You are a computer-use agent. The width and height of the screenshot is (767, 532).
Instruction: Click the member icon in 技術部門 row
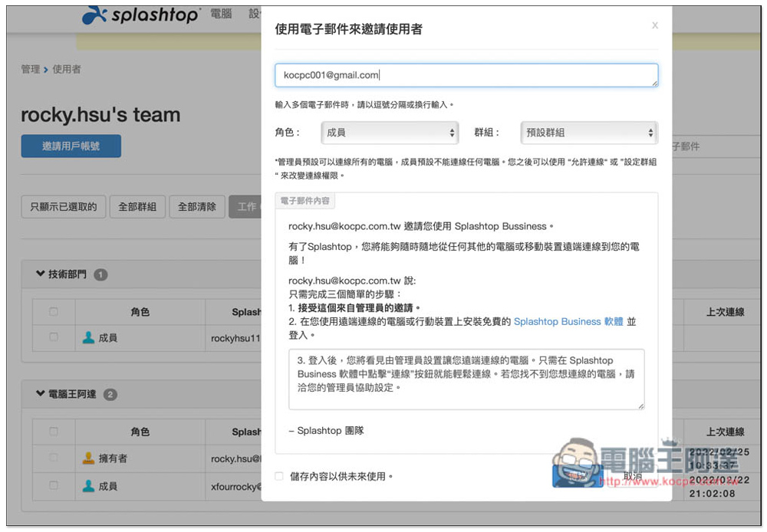point(89,337)
